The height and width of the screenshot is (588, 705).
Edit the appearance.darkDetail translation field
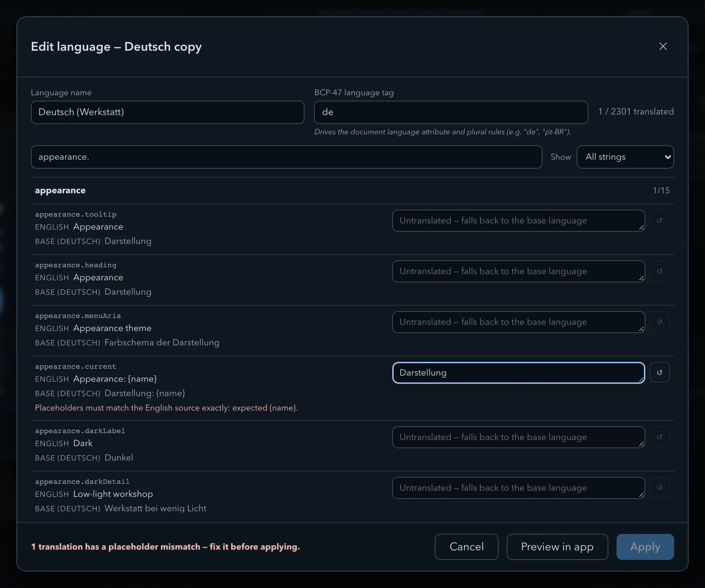click(x=518, y=488)
